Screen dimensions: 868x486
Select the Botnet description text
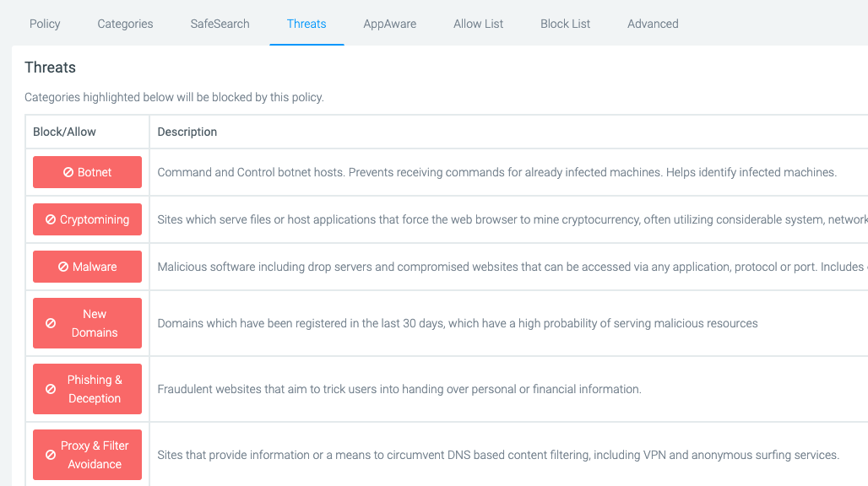point(497,172)
